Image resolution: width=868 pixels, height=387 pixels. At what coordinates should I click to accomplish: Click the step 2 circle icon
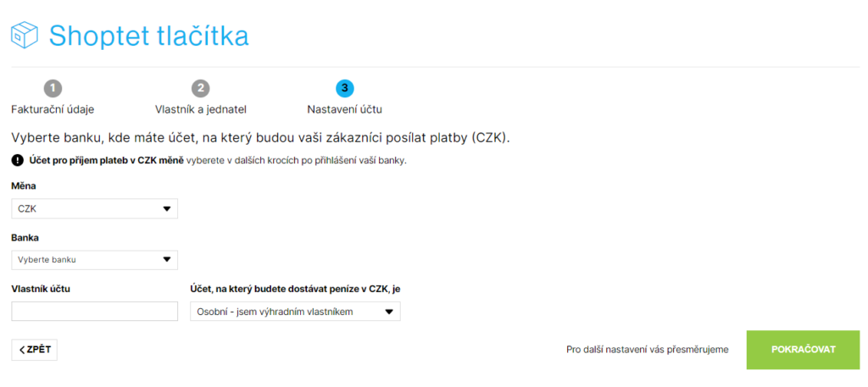pyautogui.click(x=200, y=88)
